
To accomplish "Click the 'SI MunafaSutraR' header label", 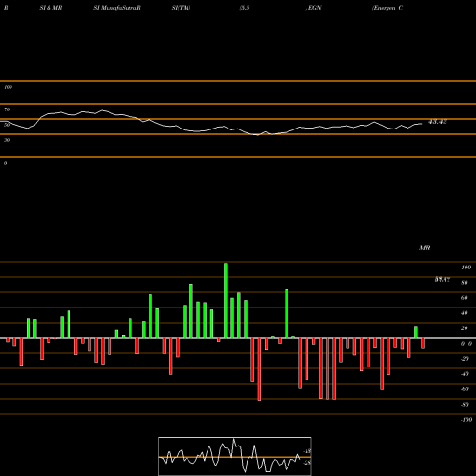I will pos(117,8).
